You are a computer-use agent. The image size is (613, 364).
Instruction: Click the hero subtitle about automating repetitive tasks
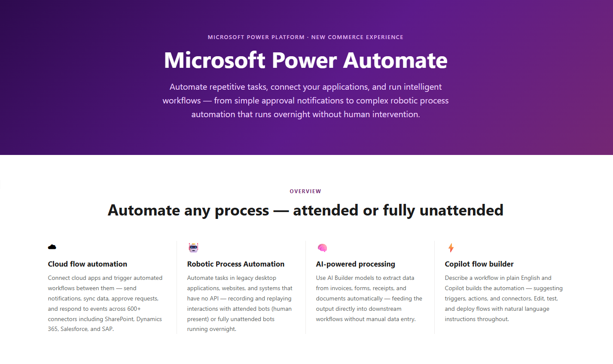(305, 100)
